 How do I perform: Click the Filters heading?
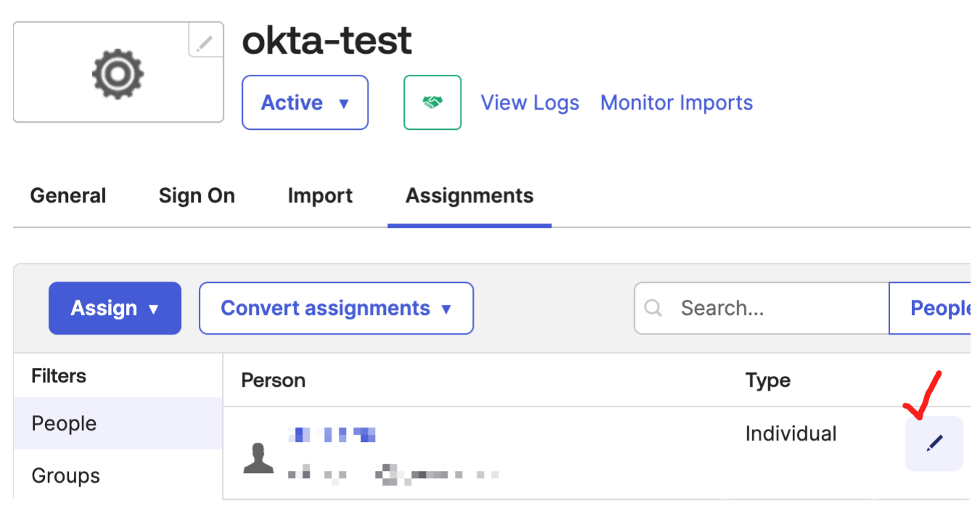click(59, 376)
